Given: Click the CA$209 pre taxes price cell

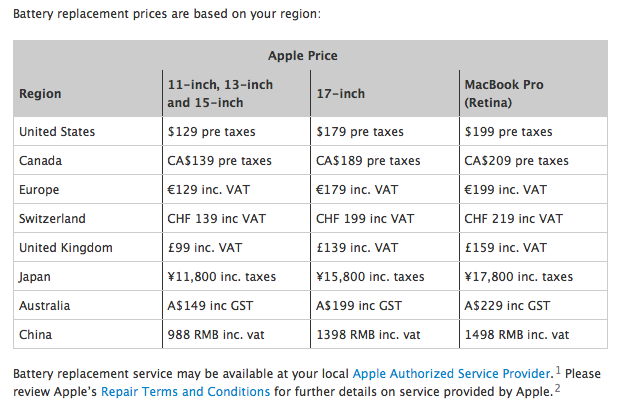Looking at the screenshot, I should tap(517, 161).
